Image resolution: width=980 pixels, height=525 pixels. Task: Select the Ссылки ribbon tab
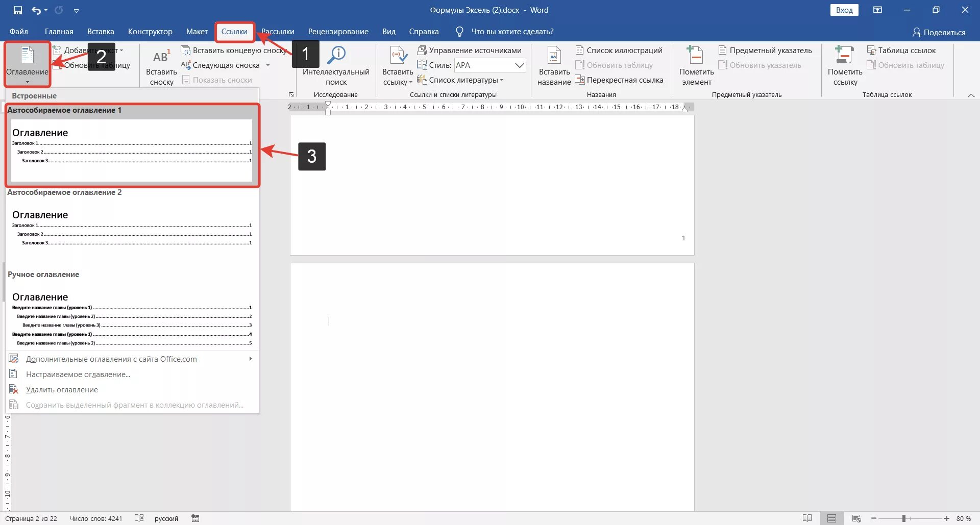pyautogui.click(x=234, y=32)
